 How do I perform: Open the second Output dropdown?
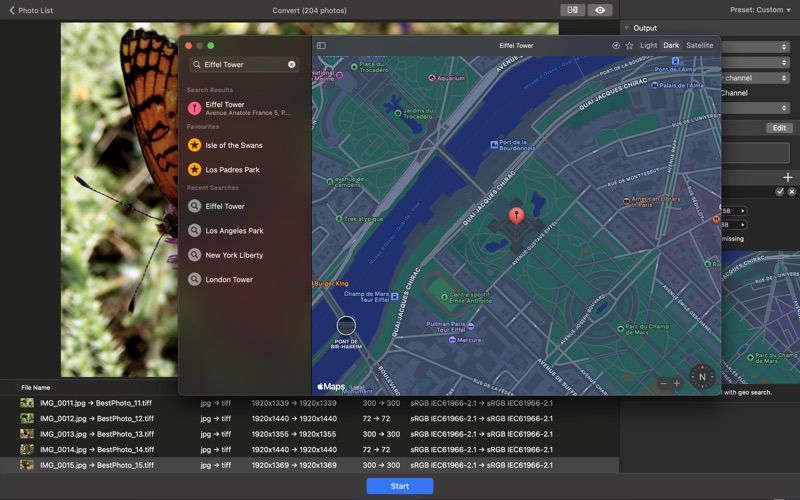coord(756,62)
